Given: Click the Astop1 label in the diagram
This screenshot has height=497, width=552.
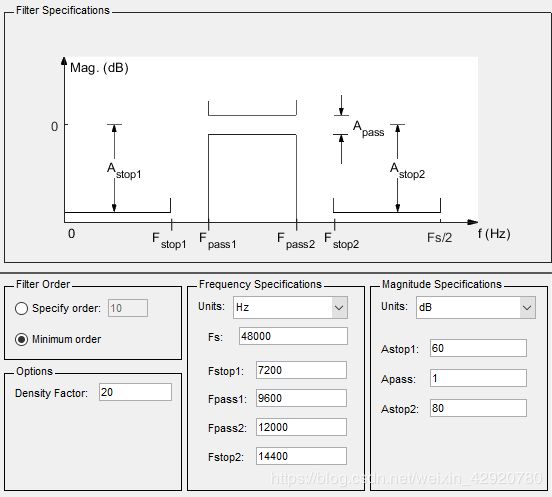Looking at the screenshot, I should [124, 171].
